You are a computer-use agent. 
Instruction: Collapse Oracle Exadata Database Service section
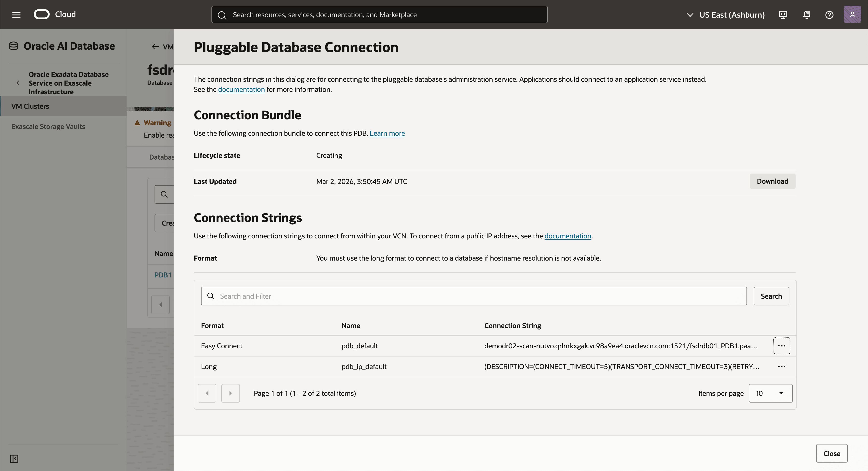pyautogui.click(x=18, y=83)
